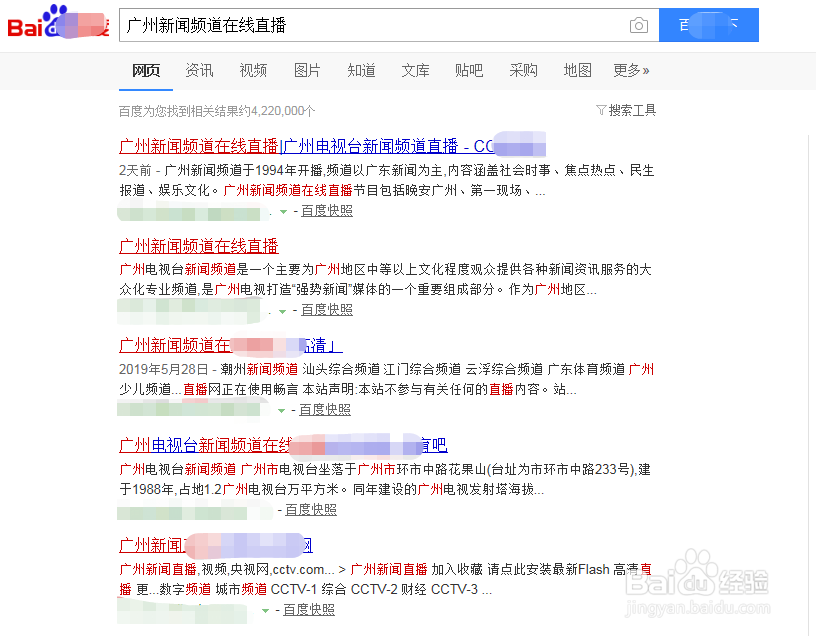Click snippet text 广州新闻直播,视频,央视网,cctv.com
This screenshot has height=636, width=816.
[385, 579]
